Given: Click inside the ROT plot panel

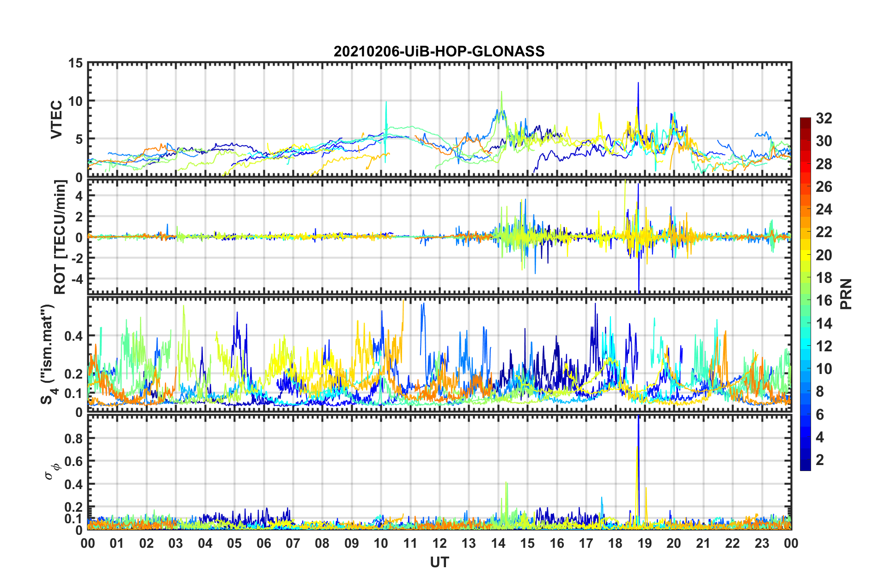Looking at the screenshot, I should [439, 237].
